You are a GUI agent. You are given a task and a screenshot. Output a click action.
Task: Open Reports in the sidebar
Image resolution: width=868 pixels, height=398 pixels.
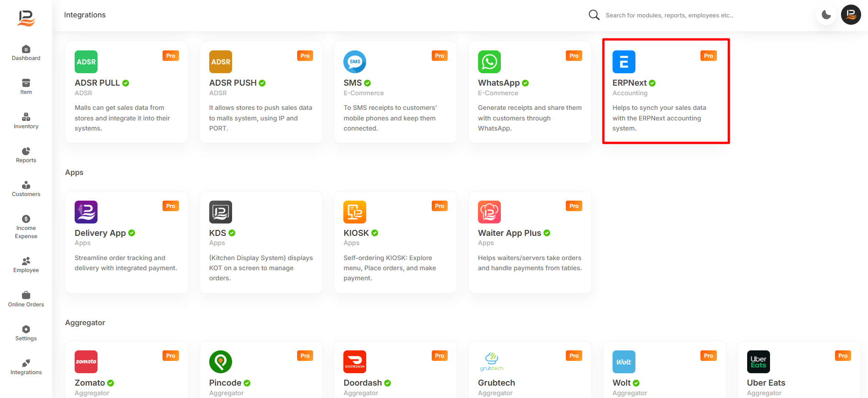pos(26,155)
